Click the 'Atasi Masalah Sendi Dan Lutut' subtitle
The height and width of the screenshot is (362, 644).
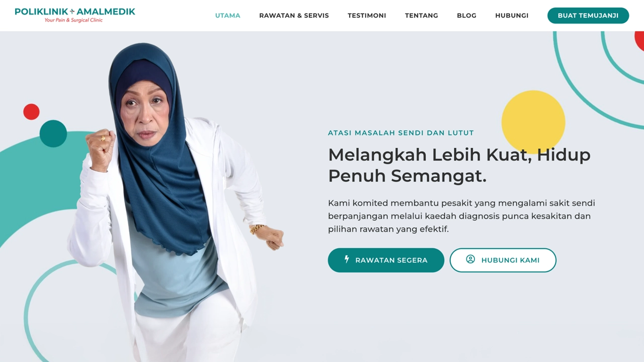(401, 133)
